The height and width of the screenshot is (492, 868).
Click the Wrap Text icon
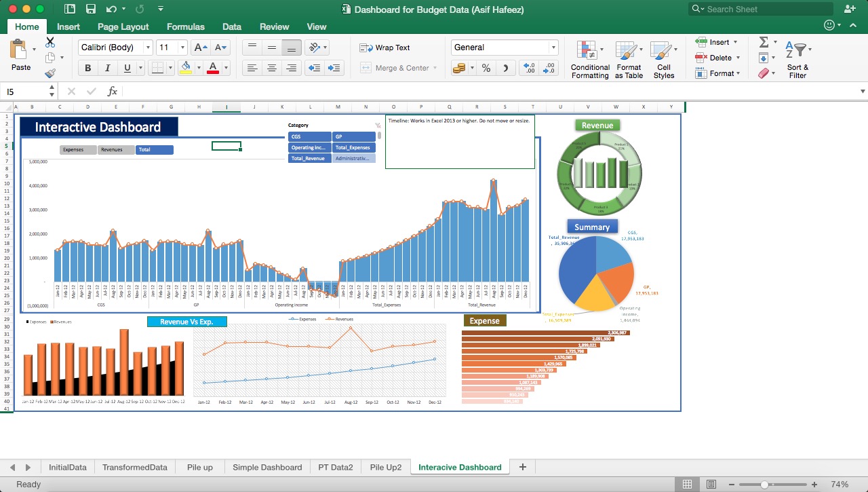[367, 48]
